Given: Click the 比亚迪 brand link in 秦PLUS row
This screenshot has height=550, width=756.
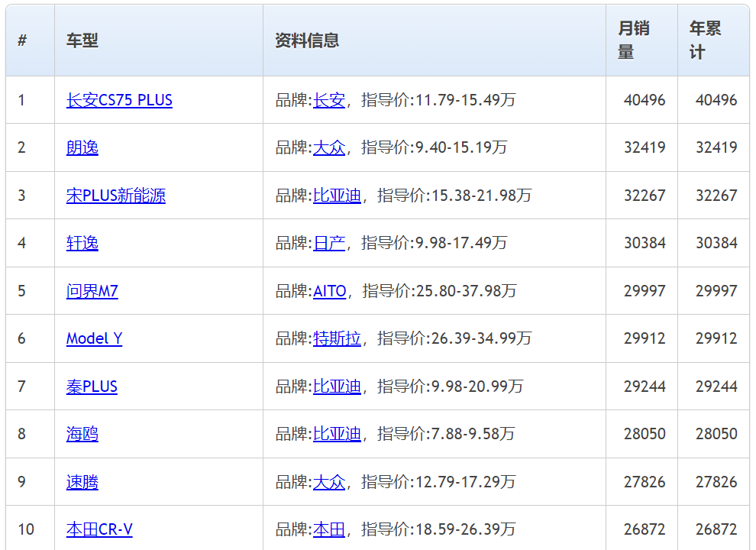Looking at the screenshot, I should pyautogui.click(x=337, y=387).
